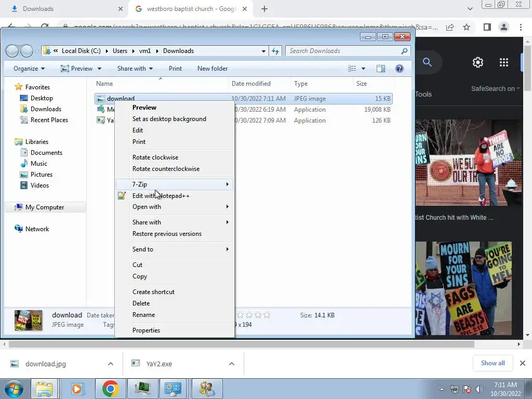This screenshot has height=399, width=532.
Task: Expand the Open with submenu
Action: [x=175, y=207]
